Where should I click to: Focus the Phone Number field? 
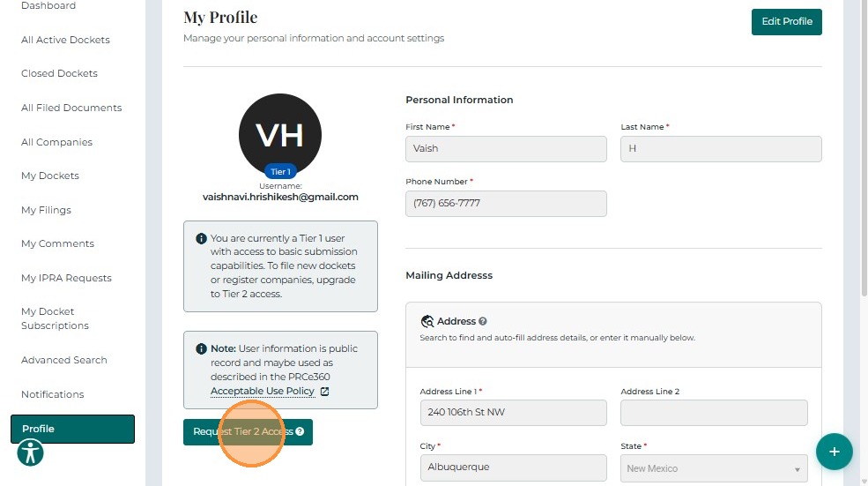(x=506, y=204)
